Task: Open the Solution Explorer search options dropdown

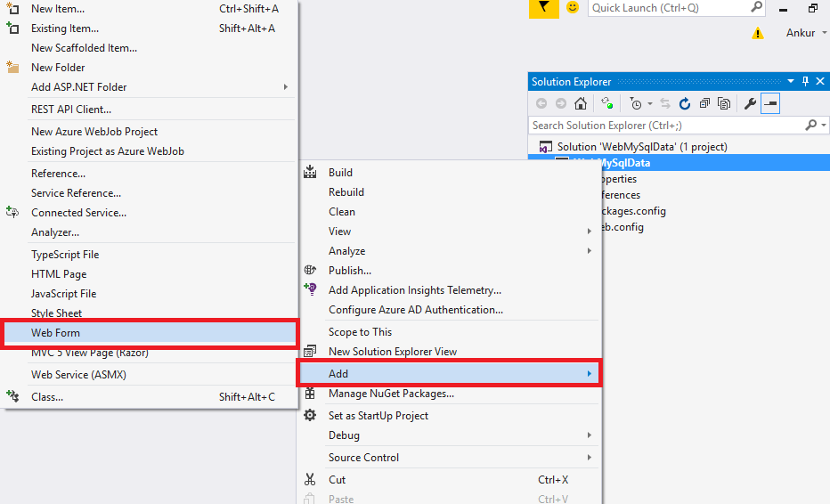Action: coord(824,126)
